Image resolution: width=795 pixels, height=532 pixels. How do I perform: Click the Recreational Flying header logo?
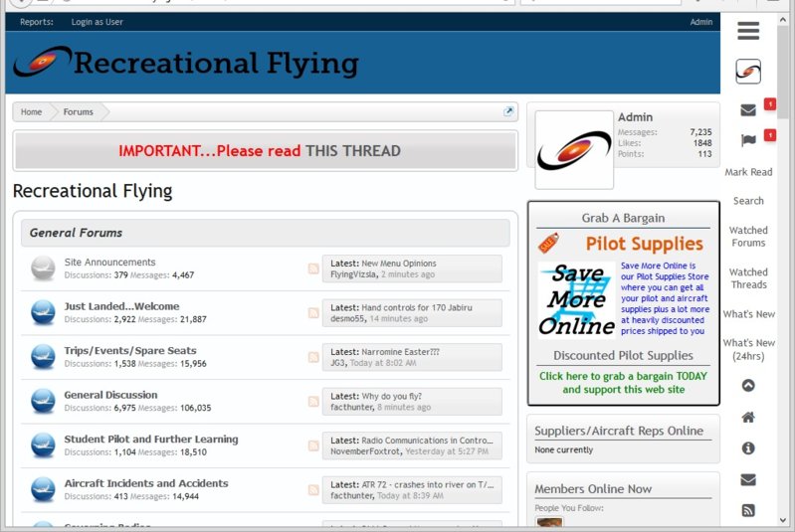coord(186,63)
